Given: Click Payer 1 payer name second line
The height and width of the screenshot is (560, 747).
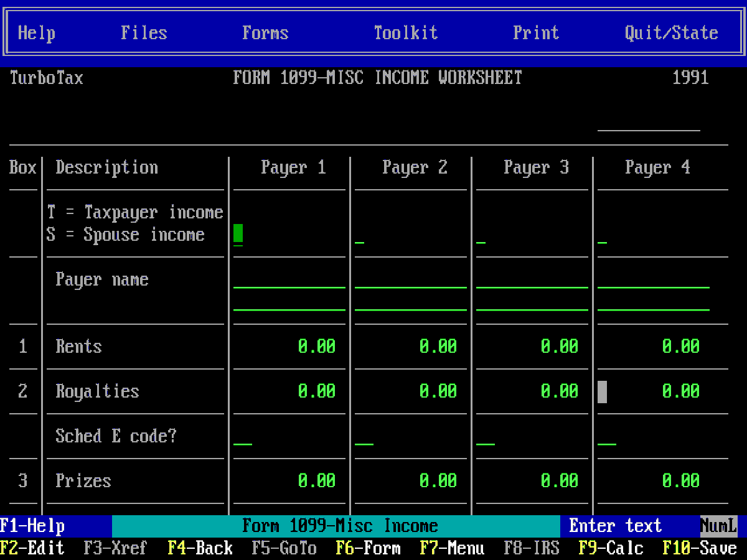Looking at the screenshot, I should pos(289,302).
